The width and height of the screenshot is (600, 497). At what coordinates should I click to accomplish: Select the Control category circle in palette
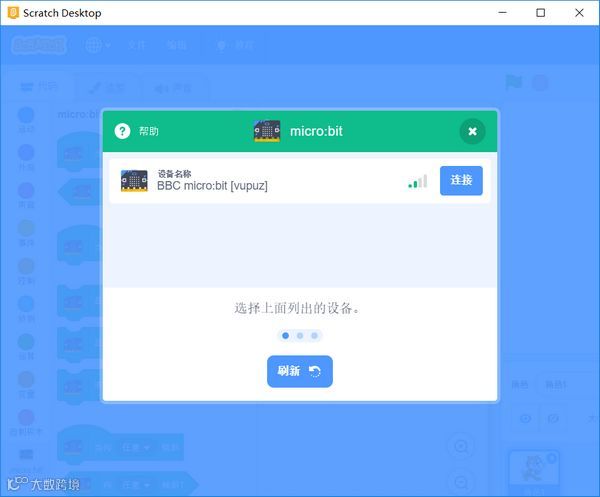click(26, 266)
